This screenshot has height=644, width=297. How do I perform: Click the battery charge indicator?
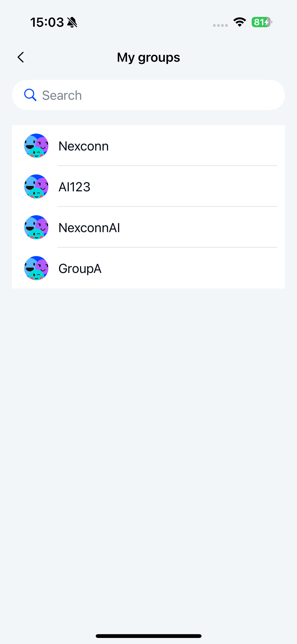point(261,22)
